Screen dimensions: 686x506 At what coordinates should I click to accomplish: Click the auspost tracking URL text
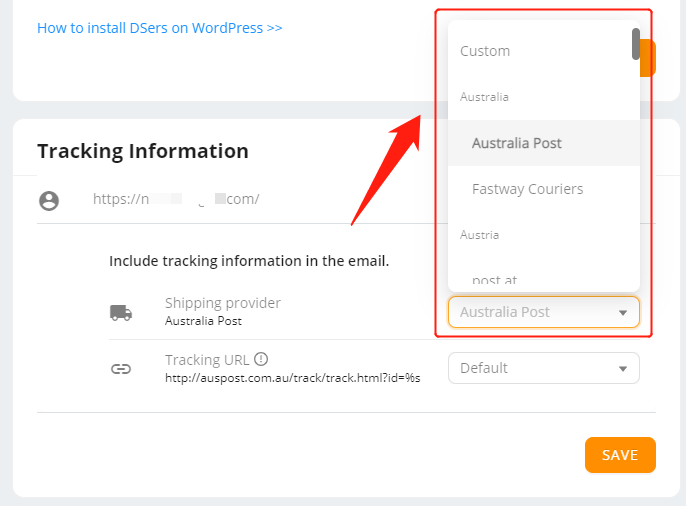292,378
